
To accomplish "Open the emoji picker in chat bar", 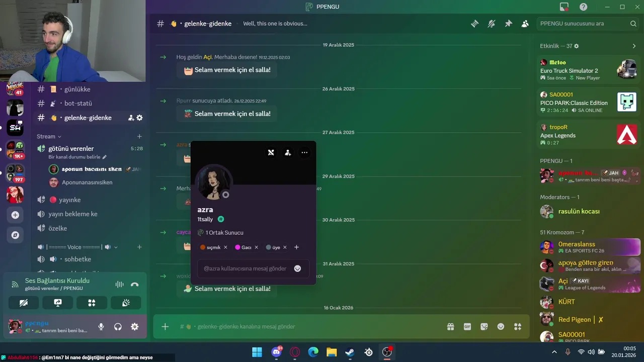I will (x=501, y=327).
